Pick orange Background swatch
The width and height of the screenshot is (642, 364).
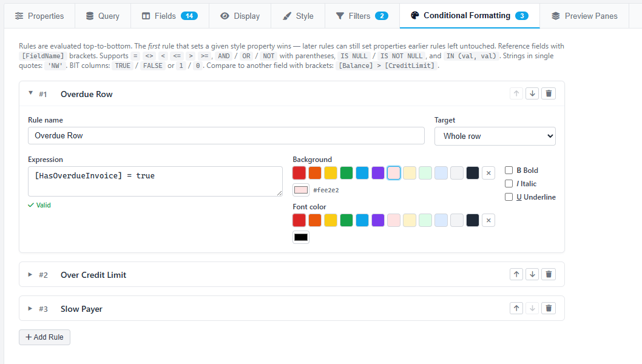[x=315, y=173]
